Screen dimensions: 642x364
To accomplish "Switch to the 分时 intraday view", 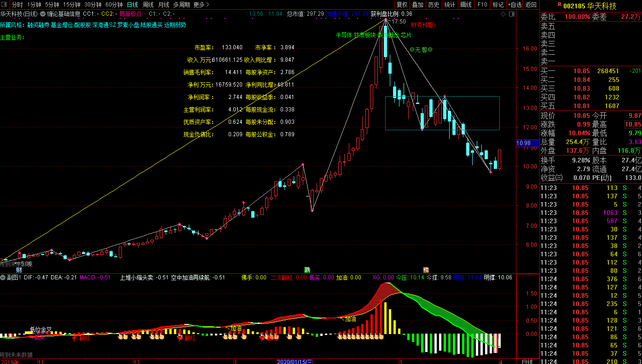I will click(17, 5).
